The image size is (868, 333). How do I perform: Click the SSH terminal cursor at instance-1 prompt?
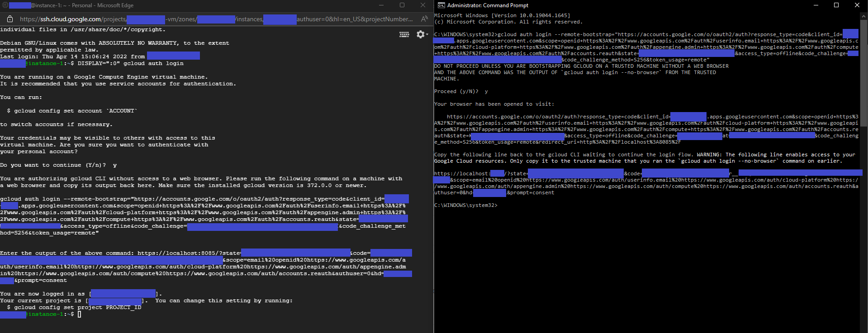point(79,314)
